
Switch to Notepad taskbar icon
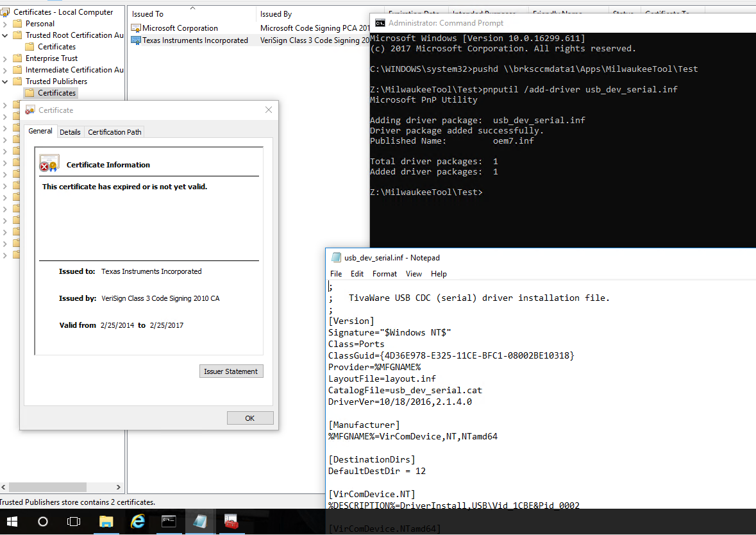[x=200, y=522]
